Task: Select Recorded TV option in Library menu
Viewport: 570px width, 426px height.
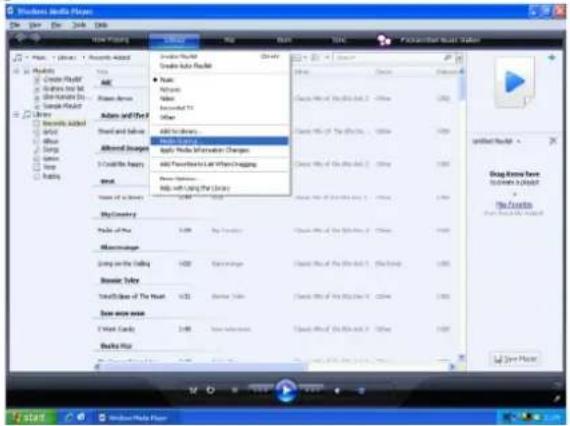Action: [x=177, y=108]
